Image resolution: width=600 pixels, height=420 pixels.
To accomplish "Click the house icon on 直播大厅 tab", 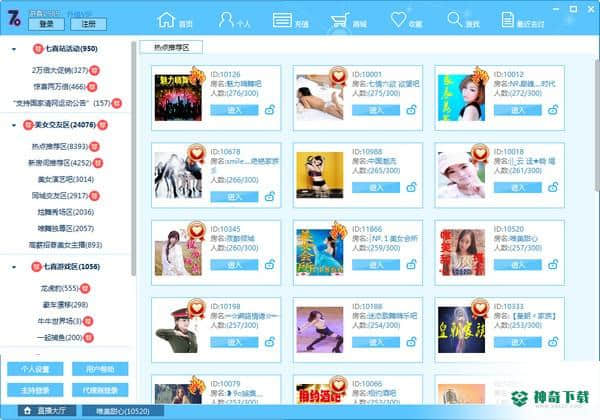I will point(27,411).
